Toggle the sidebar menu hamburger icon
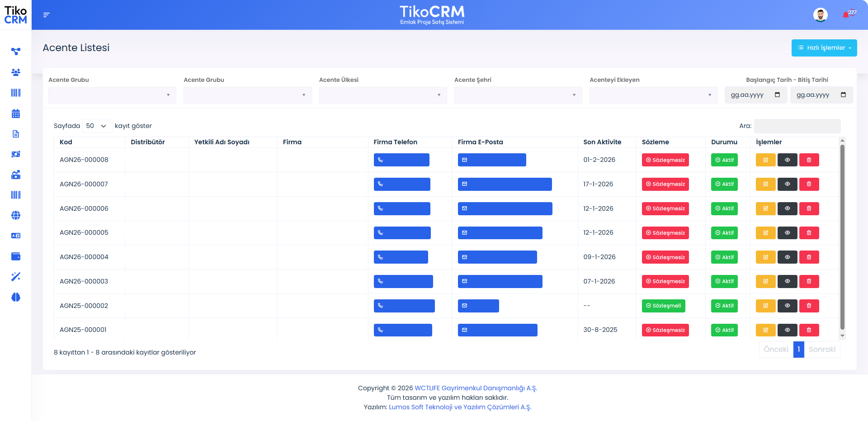 click(x=46, y=15)
